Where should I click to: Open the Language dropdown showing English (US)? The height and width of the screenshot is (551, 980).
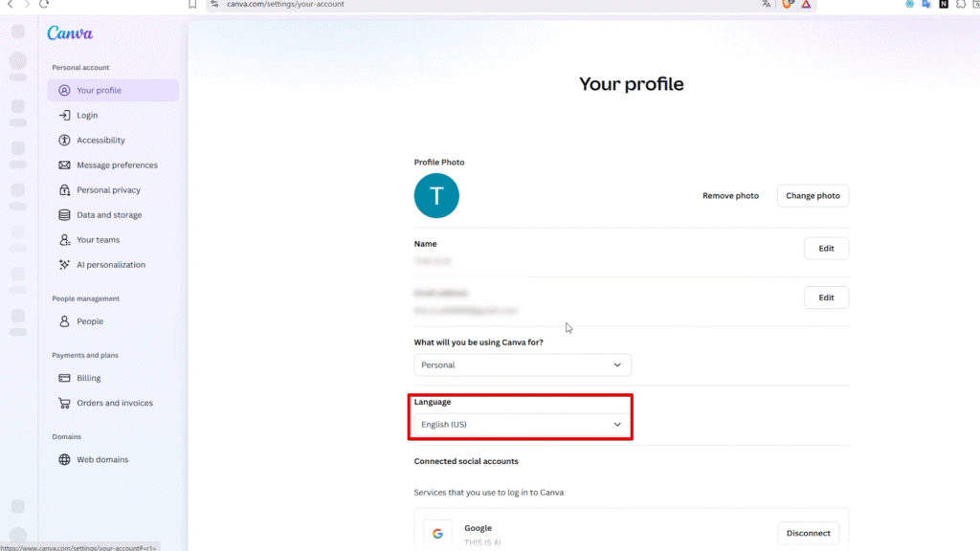click(522, 424)
